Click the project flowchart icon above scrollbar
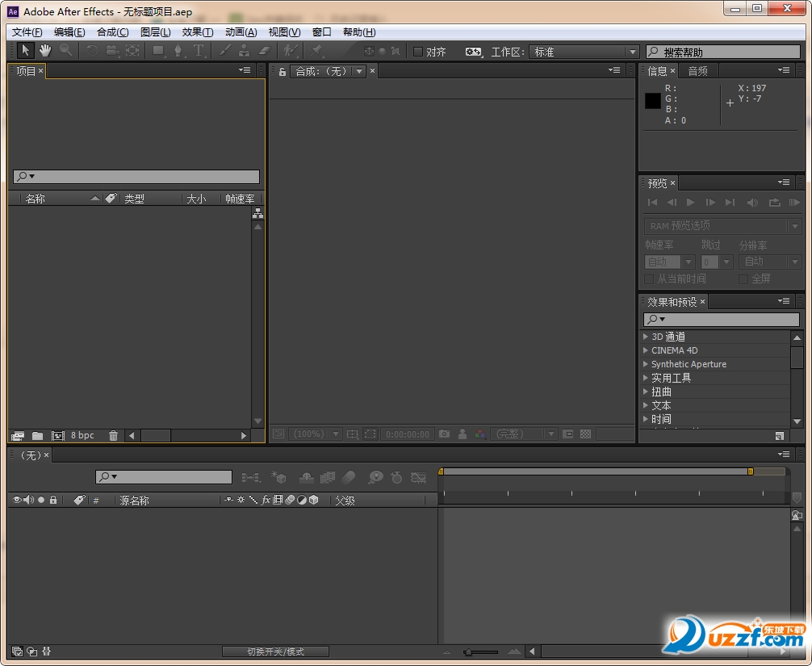 [257, 214]
